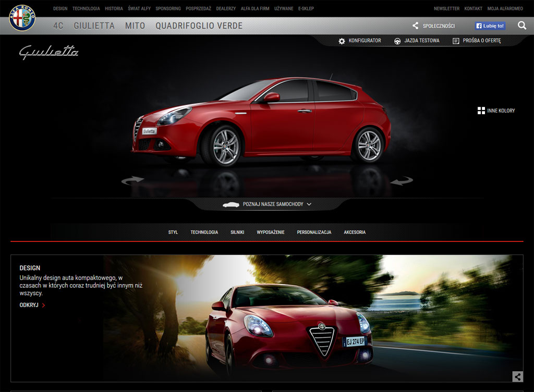Open the Dealerzy menu item
The image size is (534, 392).
pos(226,8)
